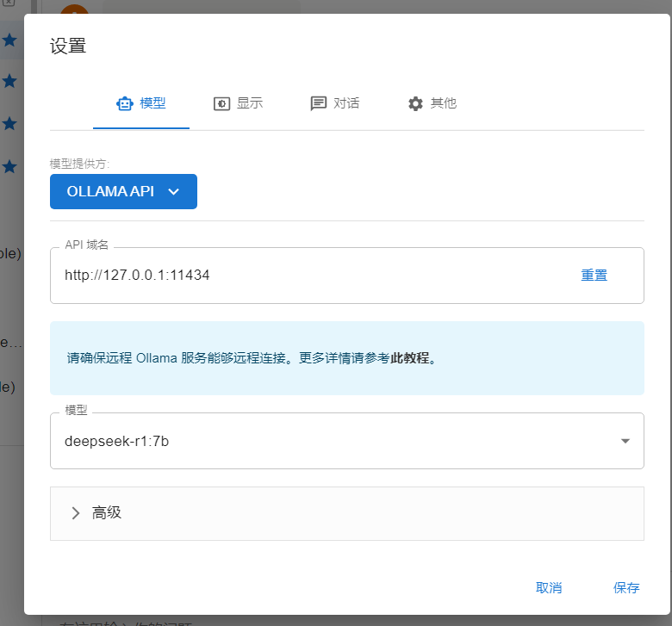672x626 pixels.
Task: Click the display icon beside 显示
Action: click(x=221, y=103)
